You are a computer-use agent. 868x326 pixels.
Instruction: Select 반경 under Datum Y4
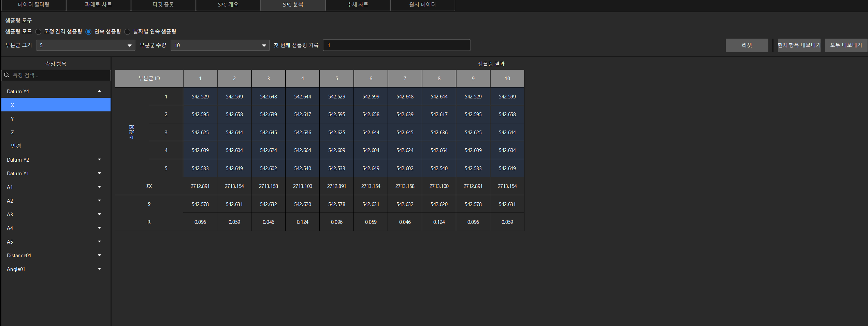[x=56, y=146]
